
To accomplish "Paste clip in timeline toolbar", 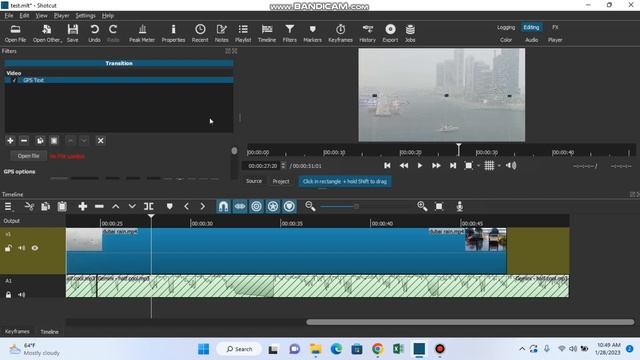I will click(x=62, y=207).
